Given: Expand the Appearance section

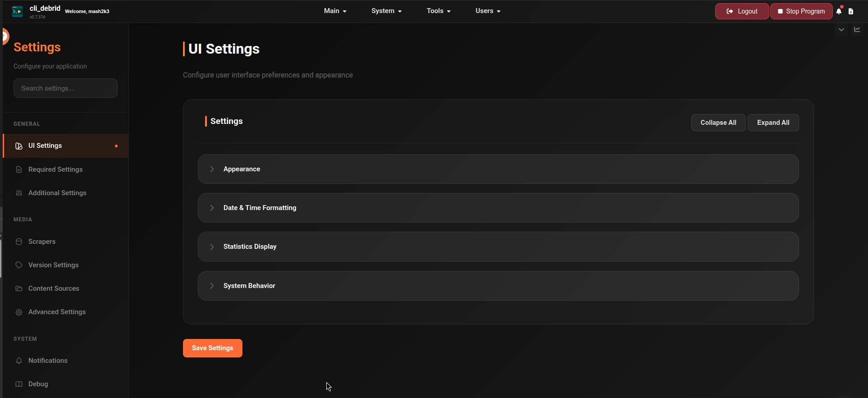Looking at the screenshot, I should click(x=498, y=169).
